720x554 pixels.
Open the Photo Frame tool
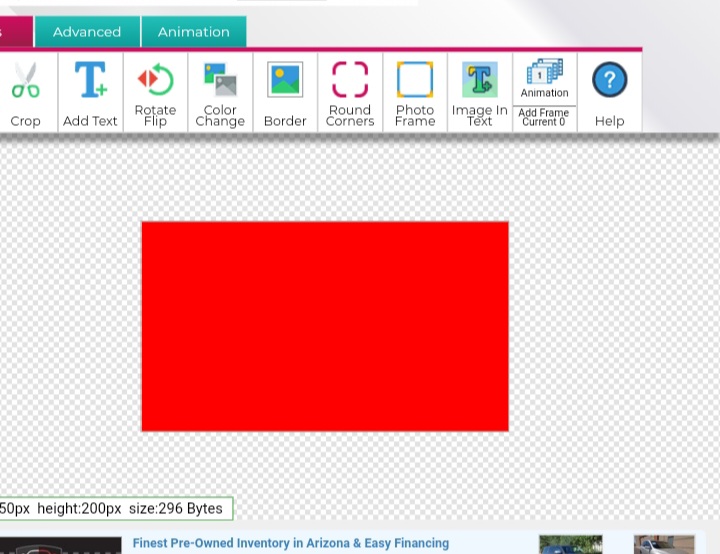tap(415, 93)
